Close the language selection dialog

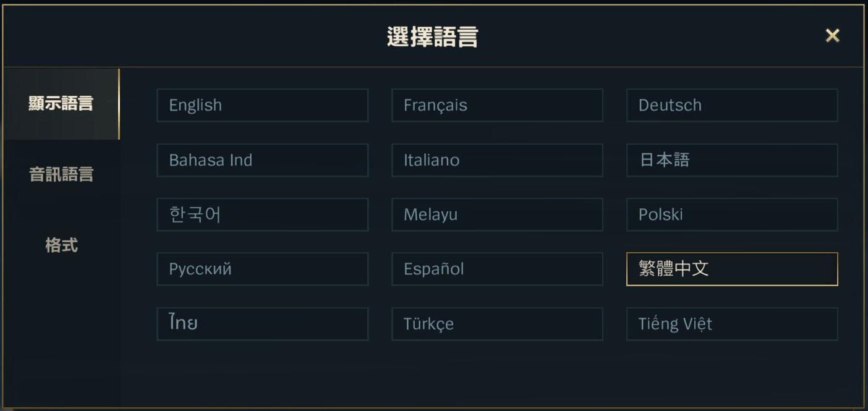tap(832, 35)
